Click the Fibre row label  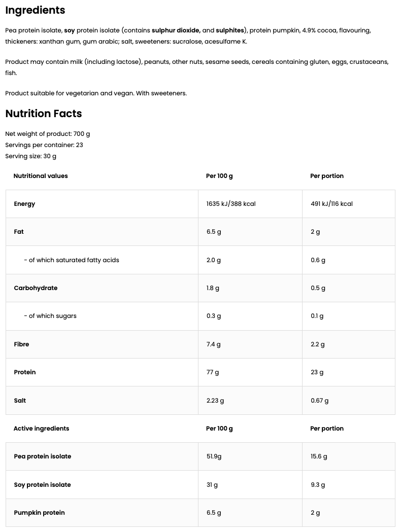[x=21, y=344]
